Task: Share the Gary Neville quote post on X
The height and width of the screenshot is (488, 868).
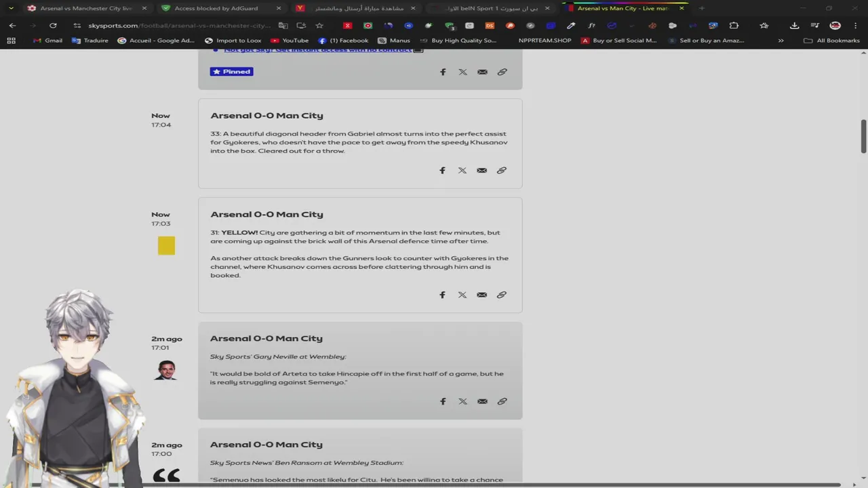Action: click(x=462, y=401)
